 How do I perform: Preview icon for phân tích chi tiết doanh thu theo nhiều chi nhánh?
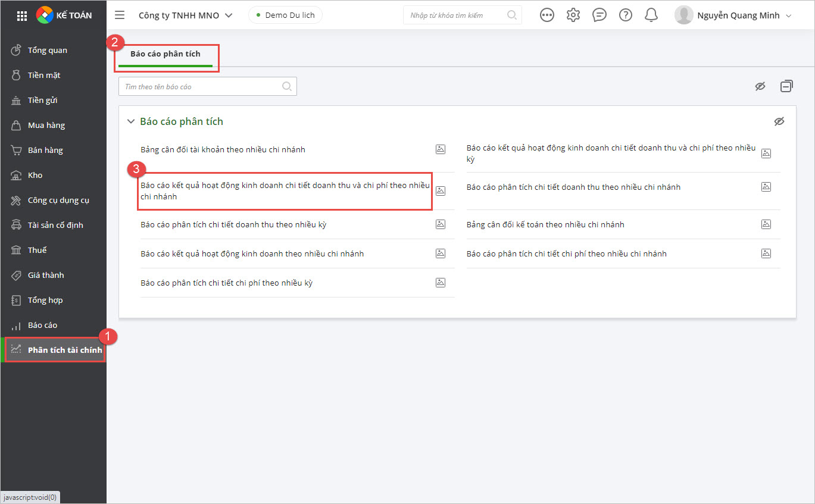(x=766, y=187)
